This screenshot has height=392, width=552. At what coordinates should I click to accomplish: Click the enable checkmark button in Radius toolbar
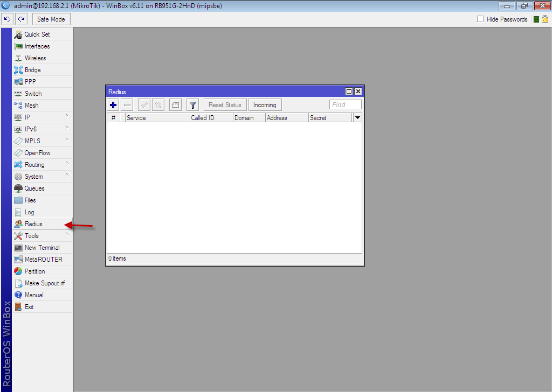[144, 105]
